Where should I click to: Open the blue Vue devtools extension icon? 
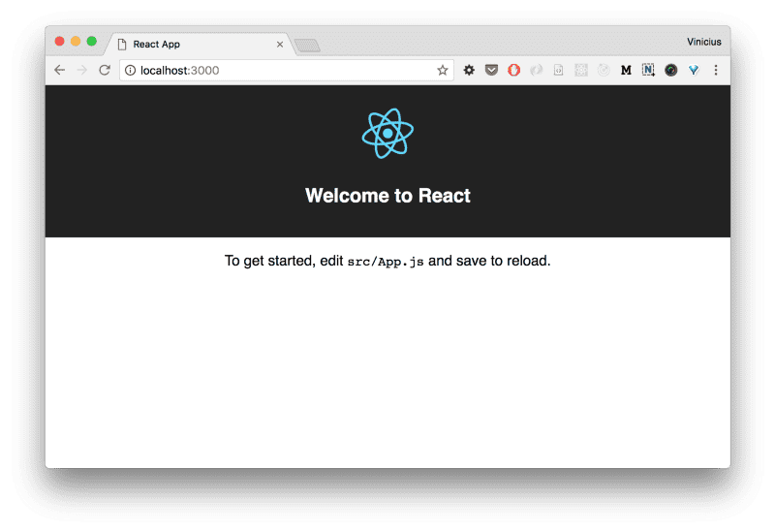[x=694, y=70]
